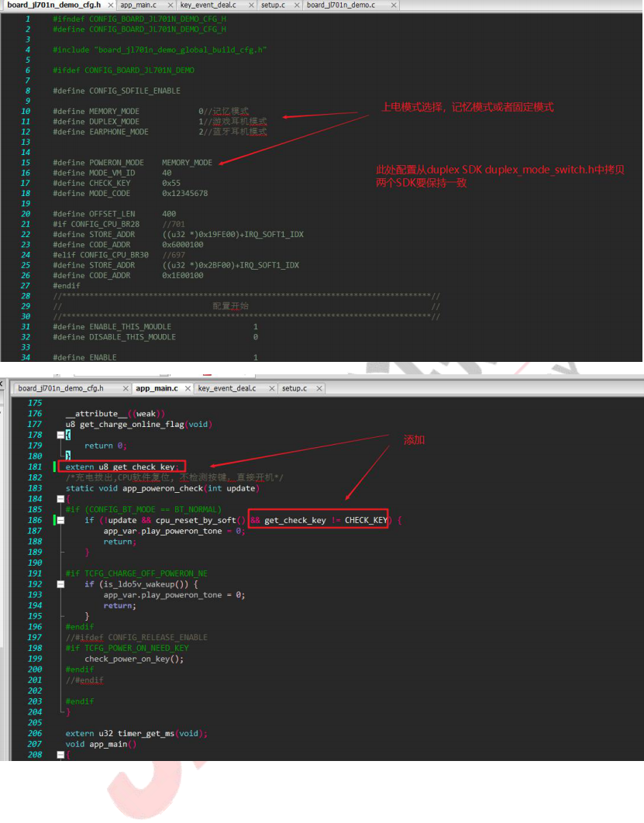Open the board_jl701n_demo.c tab
644x823 pixels.
pyautogui.click(x=341, y=5)
